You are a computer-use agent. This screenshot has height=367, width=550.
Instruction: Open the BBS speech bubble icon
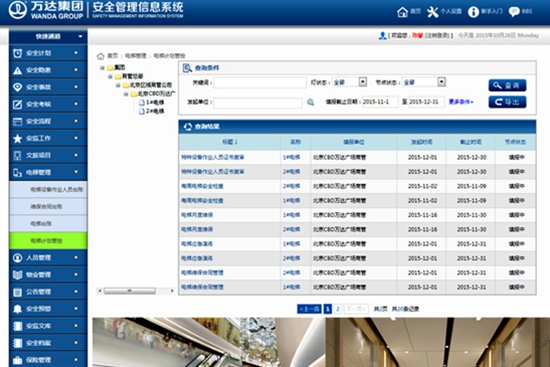pos(514,12)
